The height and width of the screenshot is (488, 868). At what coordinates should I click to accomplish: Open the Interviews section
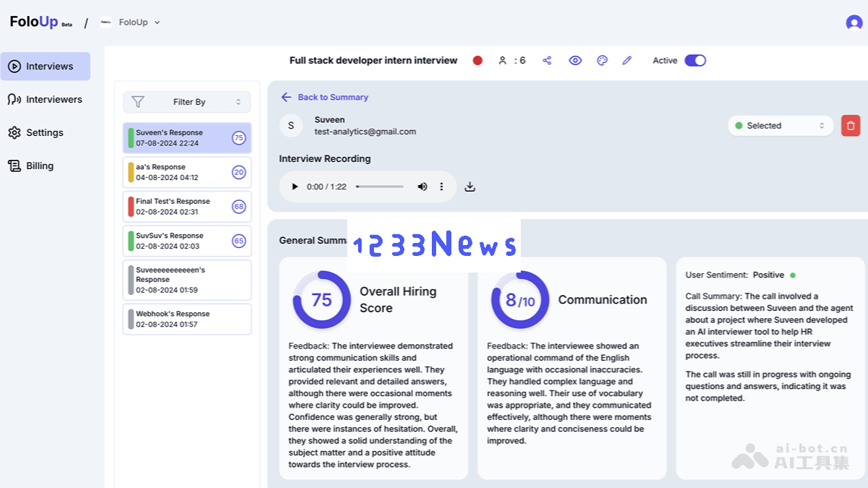(x=46, y=67)
